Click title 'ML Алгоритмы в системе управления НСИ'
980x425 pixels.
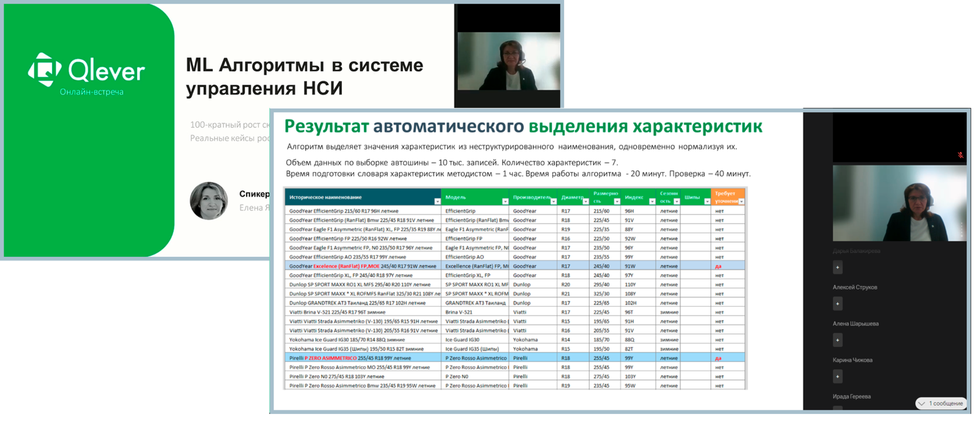coord(304,76)
